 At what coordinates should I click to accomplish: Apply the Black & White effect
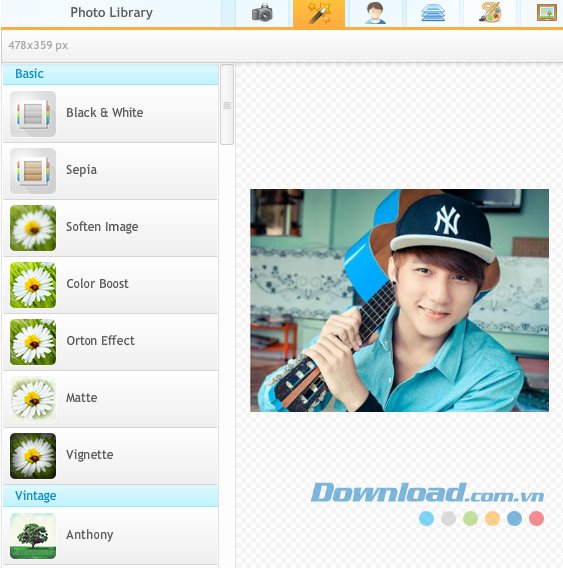110,114
